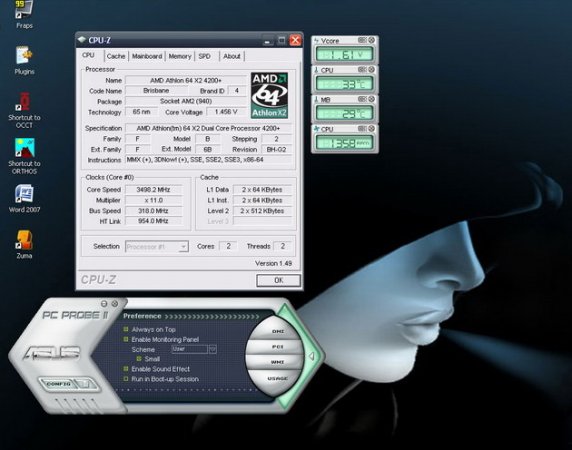Launch the Shortcut to OCCT icon

(x=24, y=110)
